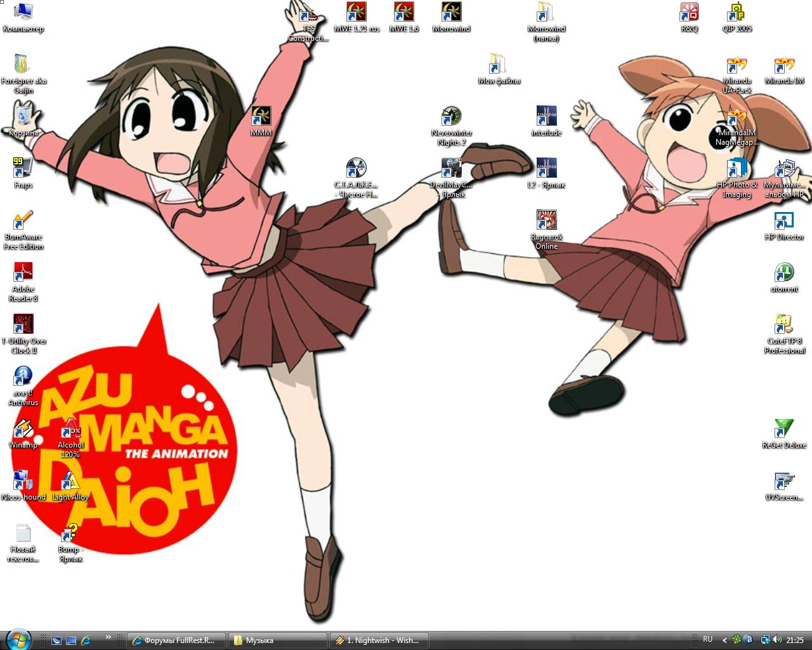Open the Windows Start orb
Screen dimensions: 812x650
(18, 640)
